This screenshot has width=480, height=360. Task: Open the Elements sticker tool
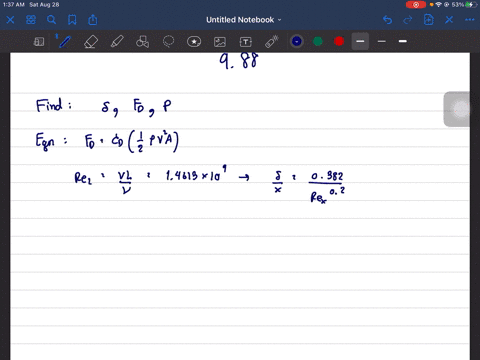tap(194, 42)
